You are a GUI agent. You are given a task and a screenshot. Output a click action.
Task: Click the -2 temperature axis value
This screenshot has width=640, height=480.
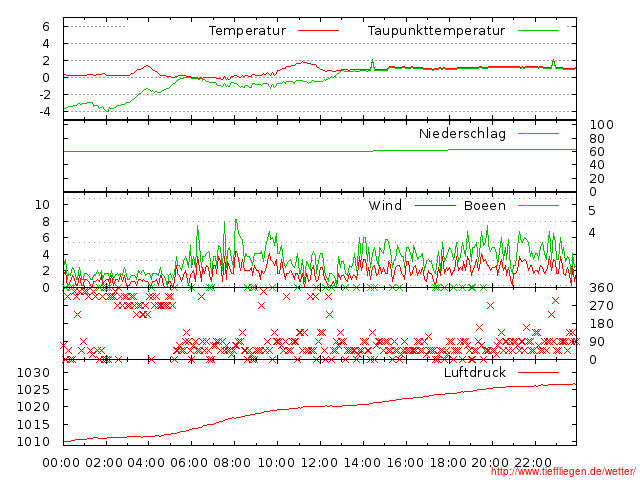click(x=44, y=95)
